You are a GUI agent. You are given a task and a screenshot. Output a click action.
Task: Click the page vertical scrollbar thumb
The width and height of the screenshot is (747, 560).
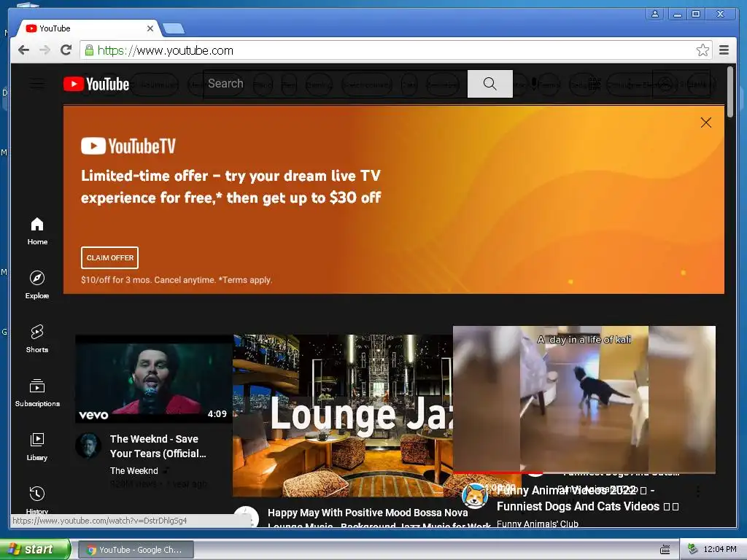pos(730,93)
